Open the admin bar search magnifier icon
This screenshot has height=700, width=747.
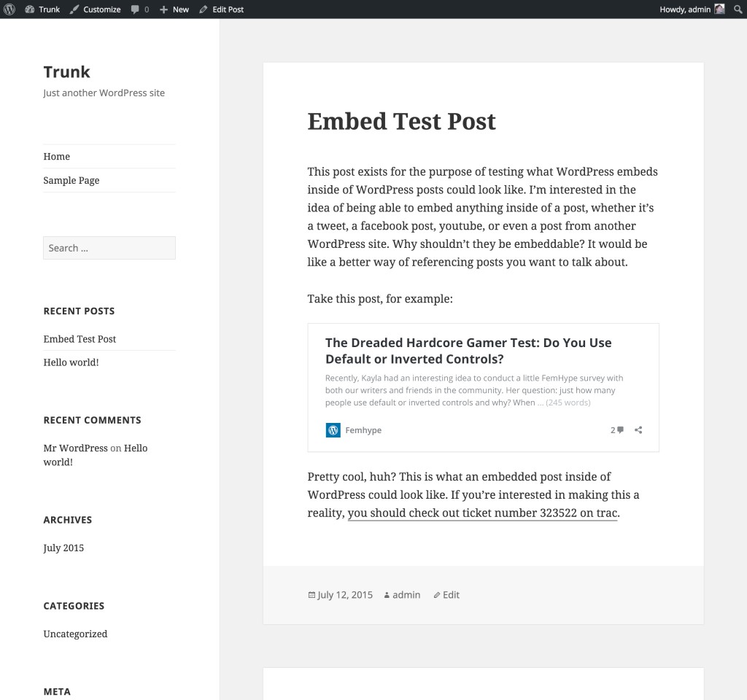pyautogui.click(x=738, y=9)
